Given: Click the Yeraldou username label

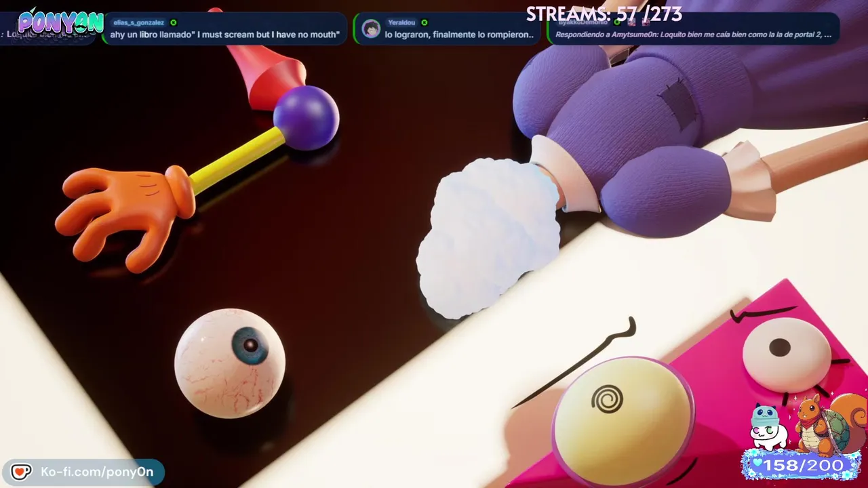Looking at the screenshot, I should pyautogui.click(x=401, y=22).
